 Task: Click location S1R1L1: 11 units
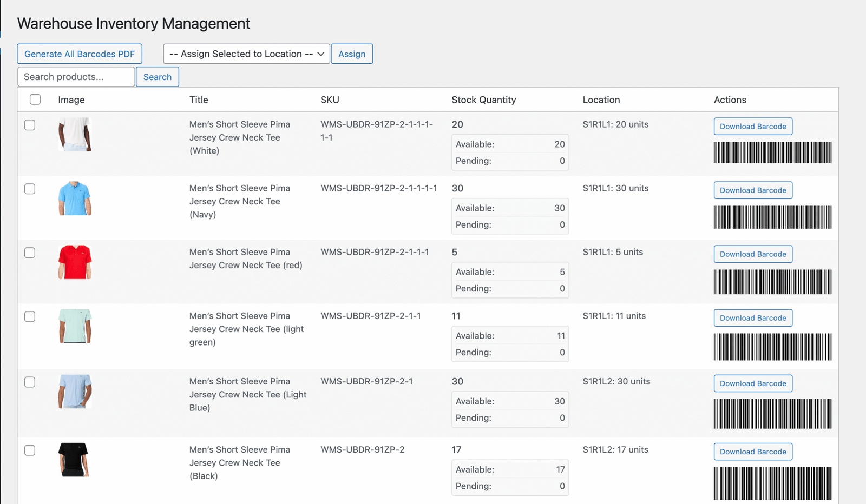[614, 316]
